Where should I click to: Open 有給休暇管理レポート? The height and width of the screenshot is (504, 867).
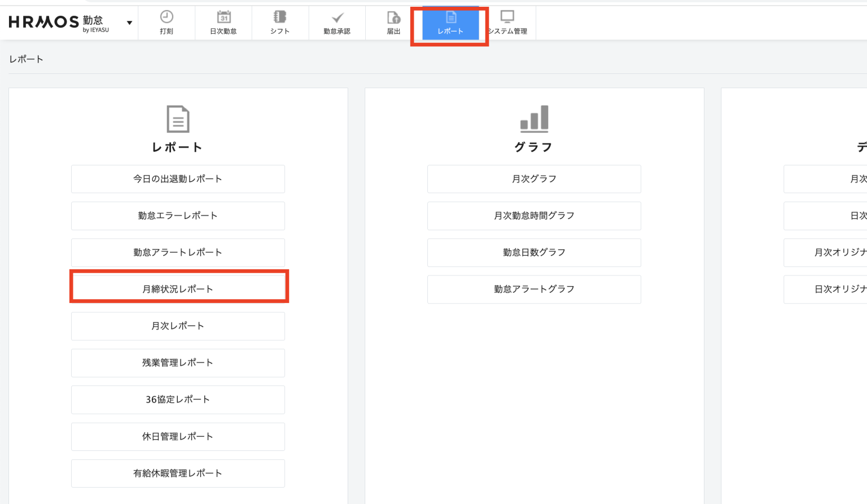[x=178, y=474]
